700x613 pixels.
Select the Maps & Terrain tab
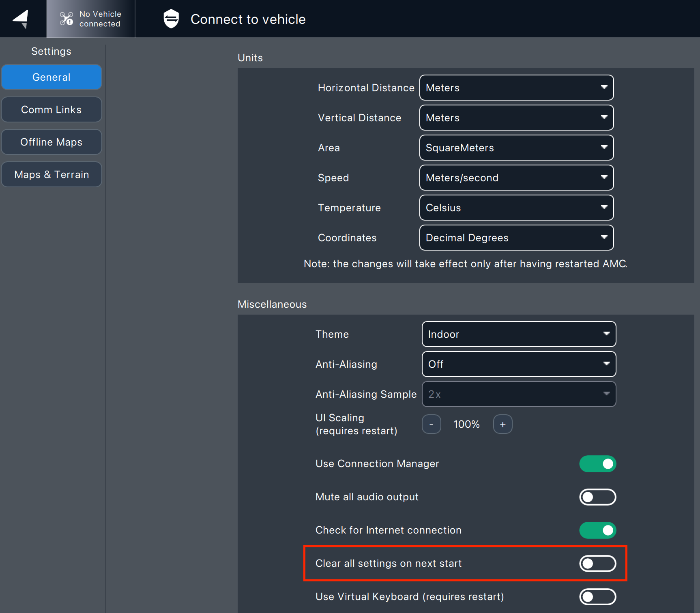(x=52, y=174)
